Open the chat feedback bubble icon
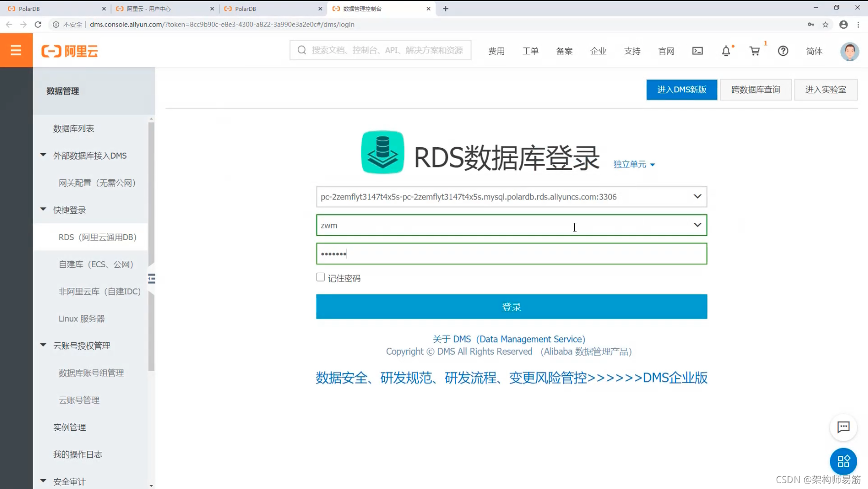The height and width of the screenshot is (489, 868). [843, 427]
